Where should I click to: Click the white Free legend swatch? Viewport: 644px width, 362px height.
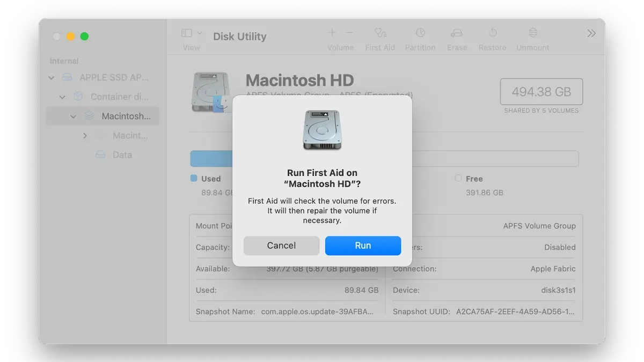458,178
